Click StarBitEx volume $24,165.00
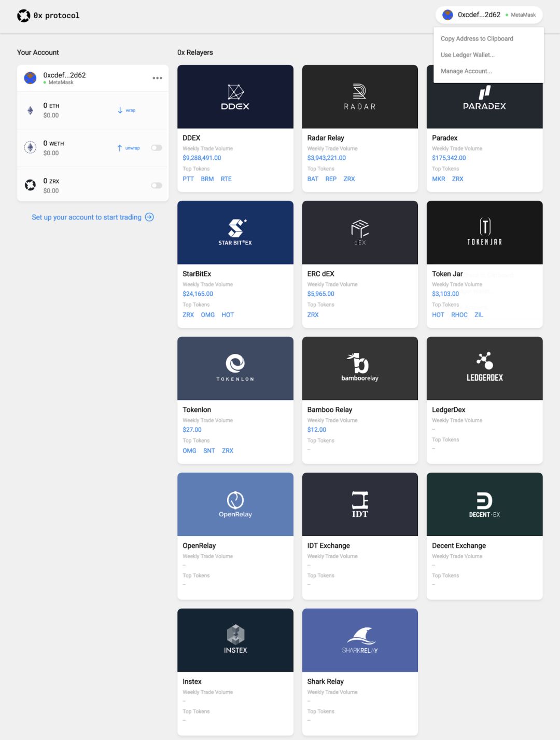Screen dimensions: 560x740 198,294
